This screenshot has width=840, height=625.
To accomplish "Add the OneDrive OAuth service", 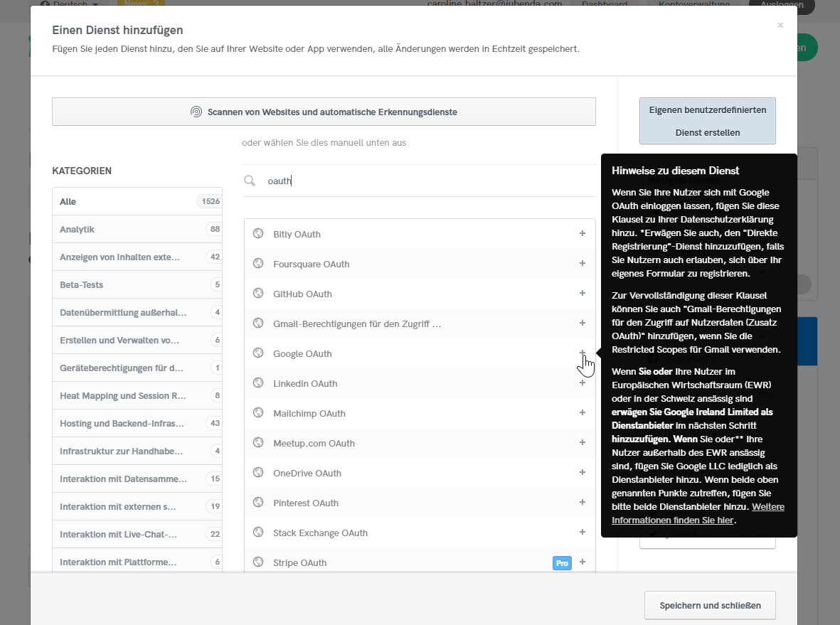I will pos(583,472).
